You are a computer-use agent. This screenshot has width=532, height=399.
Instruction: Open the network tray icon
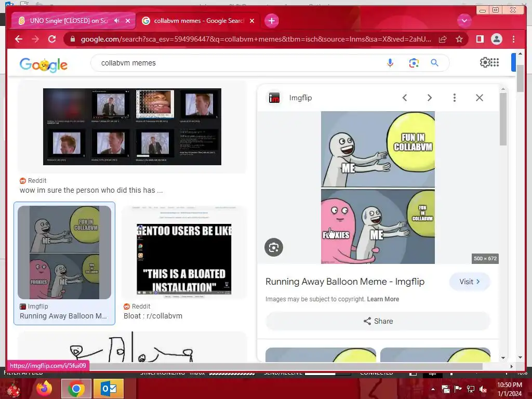471,389
